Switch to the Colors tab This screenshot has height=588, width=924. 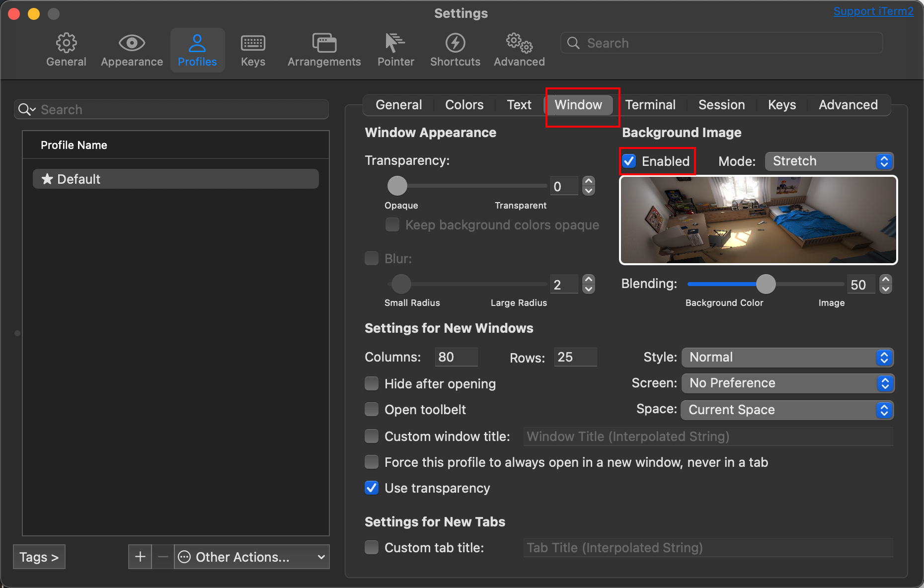click(464, 105)
